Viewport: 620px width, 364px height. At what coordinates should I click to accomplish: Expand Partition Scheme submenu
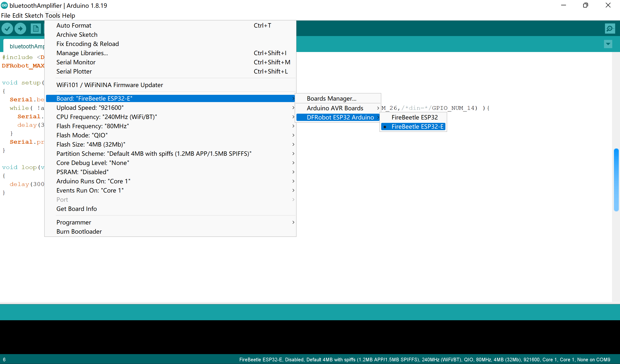pyautogui.click(x=171, y=154)
